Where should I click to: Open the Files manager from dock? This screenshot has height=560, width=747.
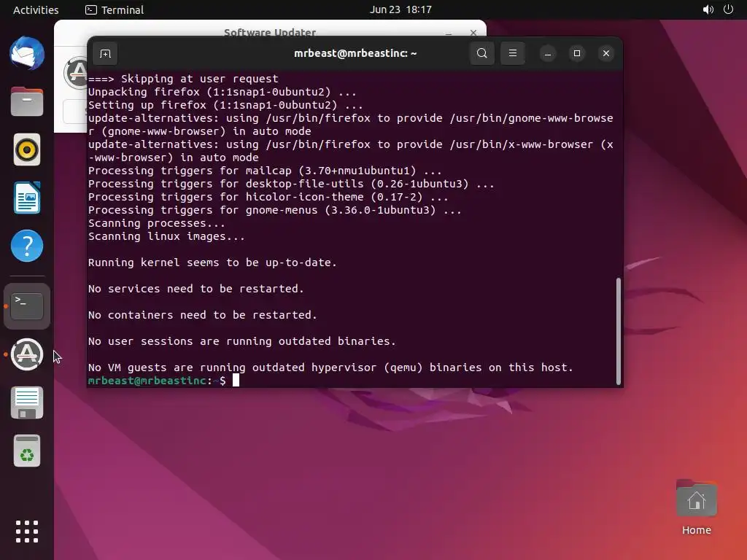[x=27, y=101]
